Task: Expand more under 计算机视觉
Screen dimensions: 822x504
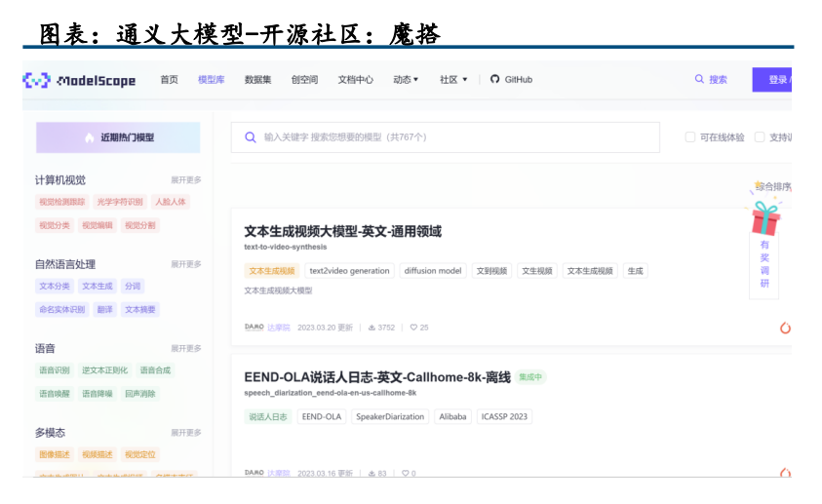Action: (x=186, y=179)
